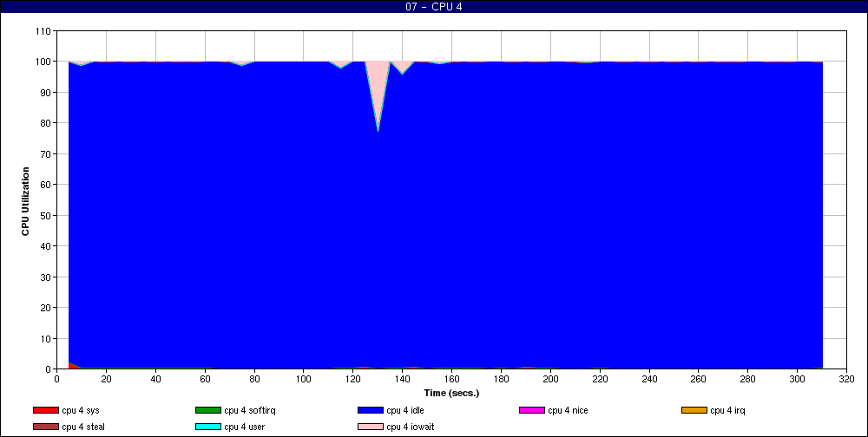Click the 'CPU Utilization' axis label
This screenshot has width=868, height=437.
[25, 201]
